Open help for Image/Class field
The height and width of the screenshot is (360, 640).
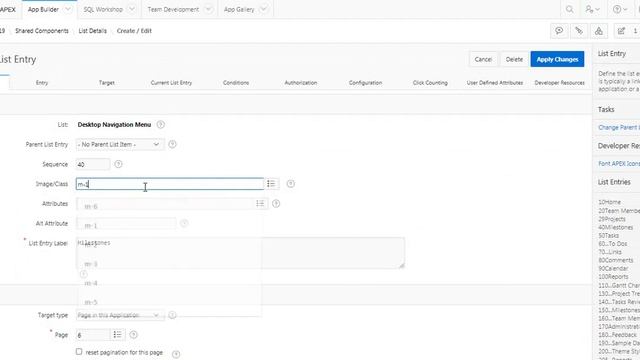pyautogui.click(x=291, y=184)
